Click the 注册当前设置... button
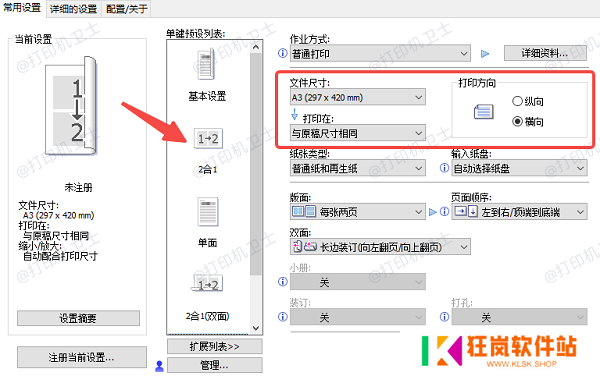Image resolution: width=600 pixels, height=376 pixels. pyautogui.click(x=82, y=357)
